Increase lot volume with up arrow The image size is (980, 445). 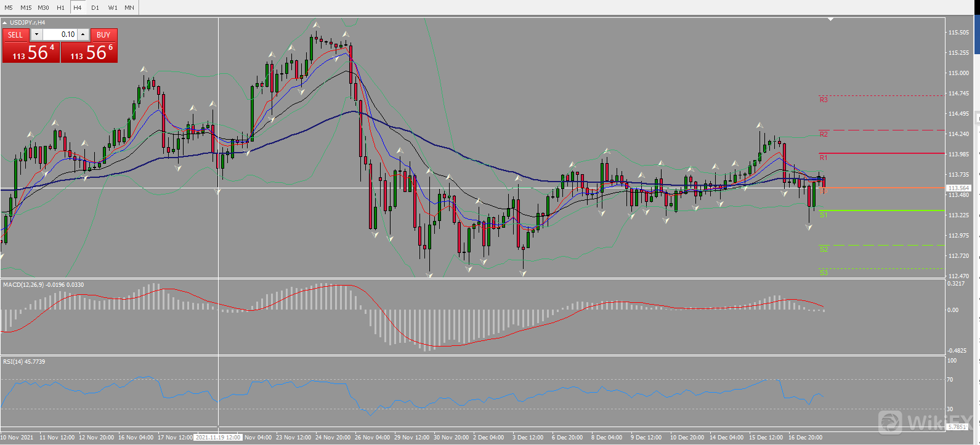tap(83, 34)
